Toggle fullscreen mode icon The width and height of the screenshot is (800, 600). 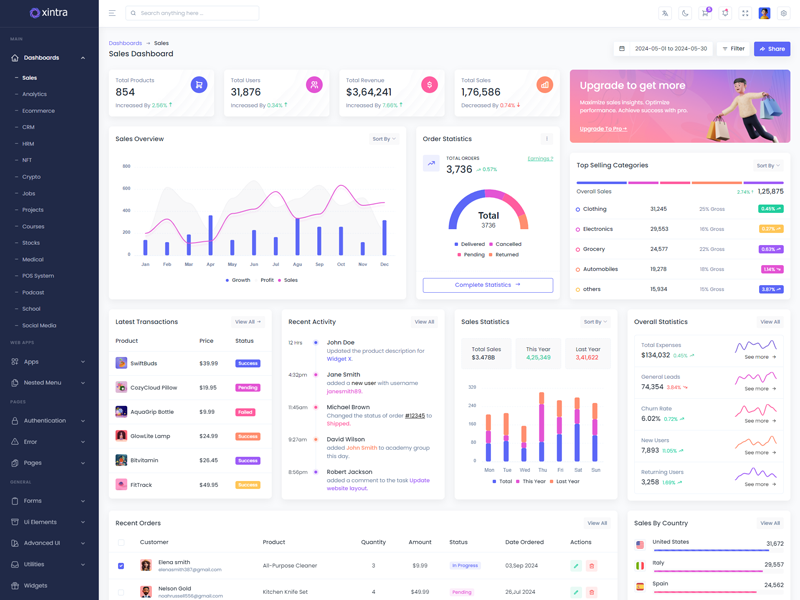tap(745, 13)
